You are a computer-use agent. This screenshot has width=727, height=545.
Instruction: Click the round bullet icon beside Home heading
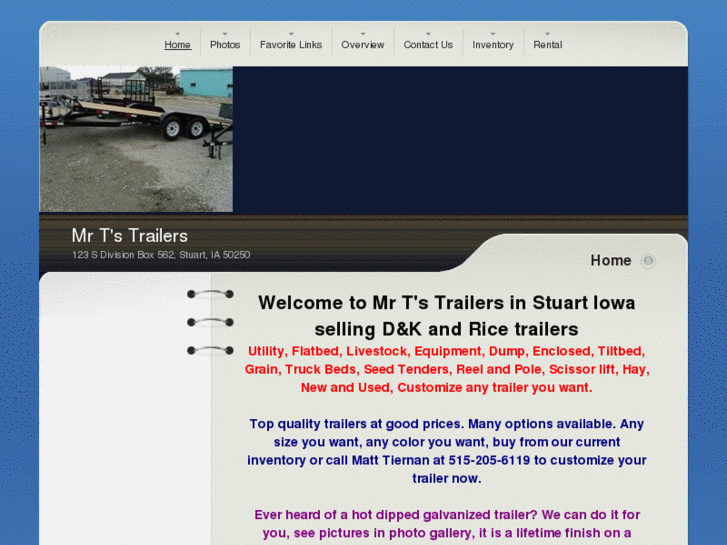[648, 261]
